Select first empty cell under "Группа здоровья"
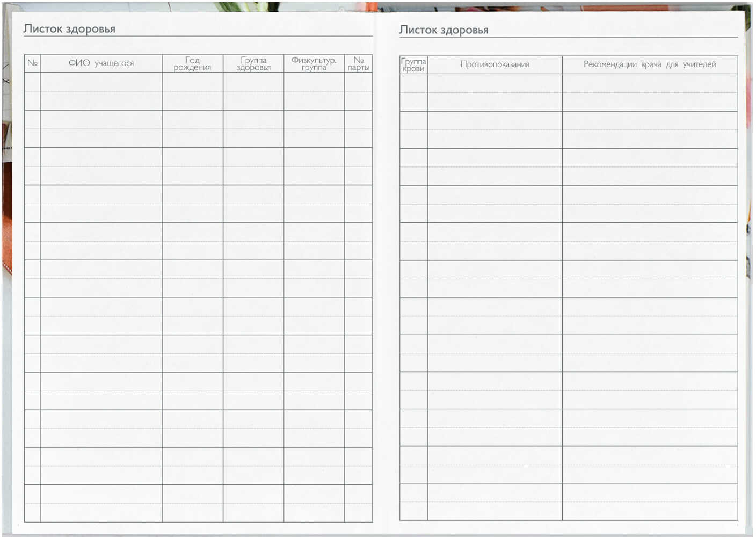756x537 pixels. click(x=253, y=91)
